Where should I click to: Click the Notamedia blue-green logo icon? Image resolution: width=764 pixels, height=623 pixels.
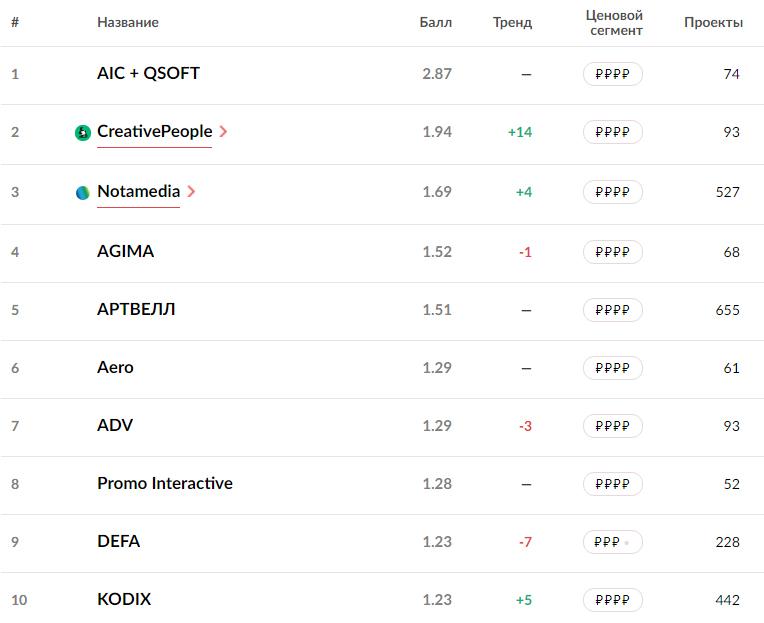(x=83, y=193)
